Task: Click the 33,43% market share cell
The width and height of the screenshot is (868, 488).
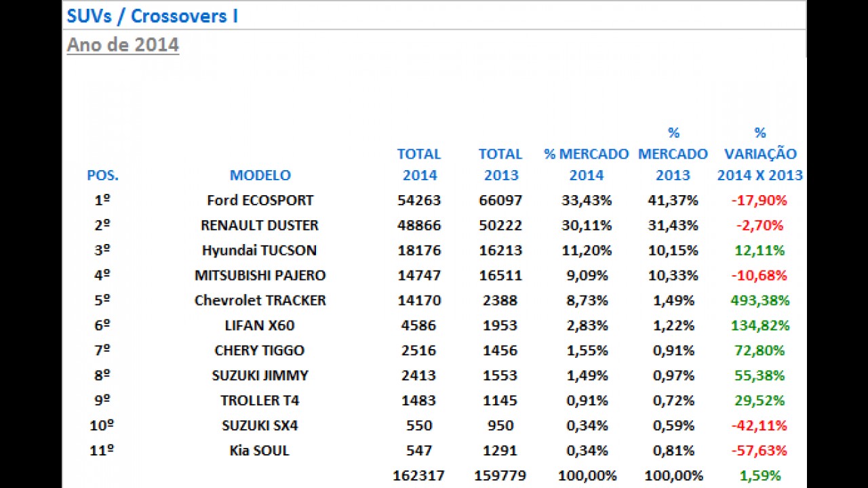Action: tap(587, 201)
